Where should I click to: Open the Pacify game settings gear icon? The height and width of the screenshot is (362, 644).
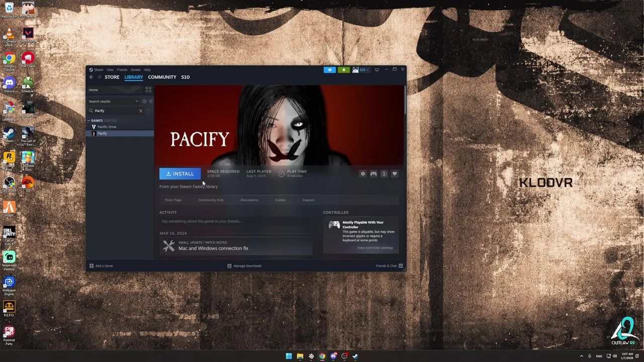point(363,174)
